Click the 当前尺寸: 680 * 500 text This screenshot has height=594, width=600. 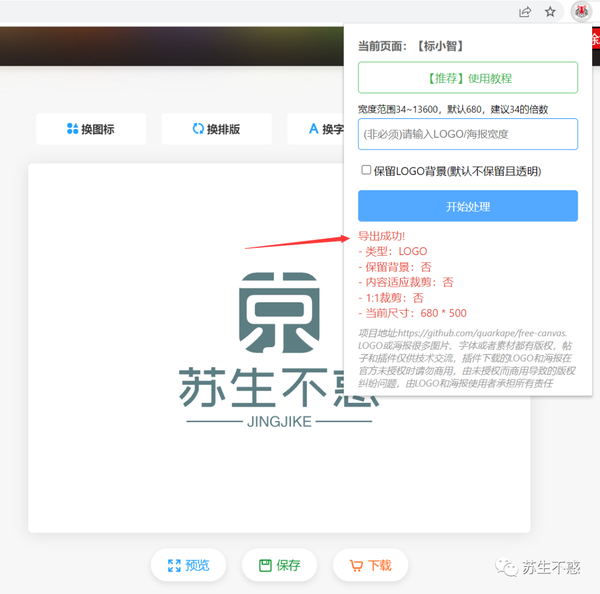click(x=412, y=313)
